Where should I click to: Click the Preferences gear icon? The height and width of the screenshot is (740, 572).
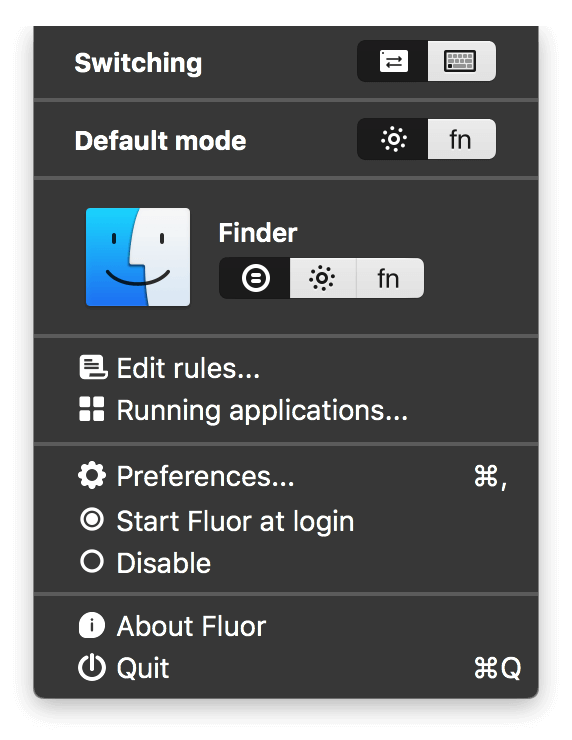pos(92,476)
